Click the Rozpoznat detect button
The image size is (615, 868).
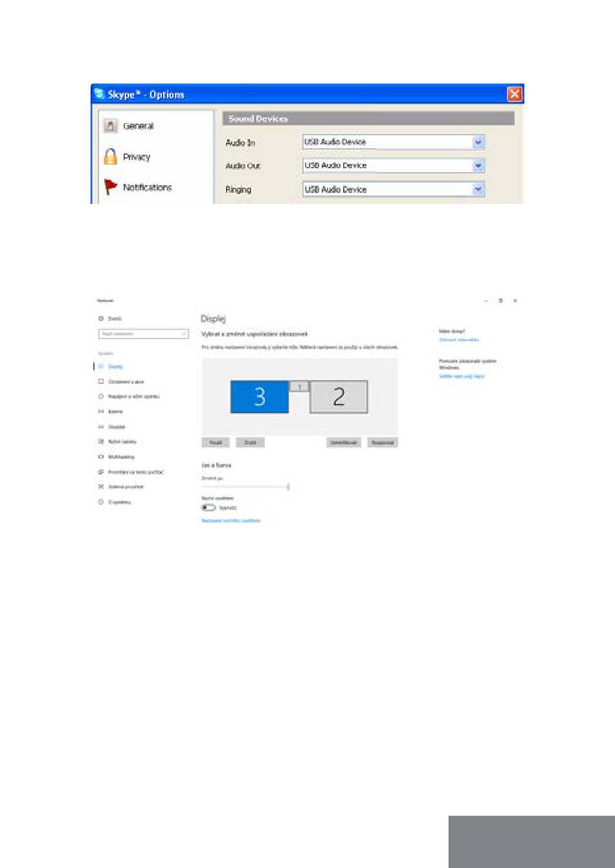[383, 443]
